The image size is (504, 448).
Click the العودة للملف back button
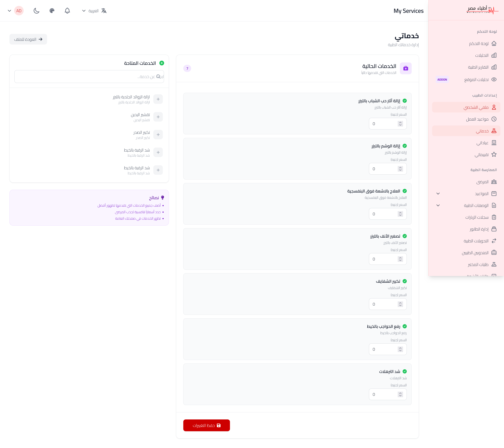coord(28,39)
